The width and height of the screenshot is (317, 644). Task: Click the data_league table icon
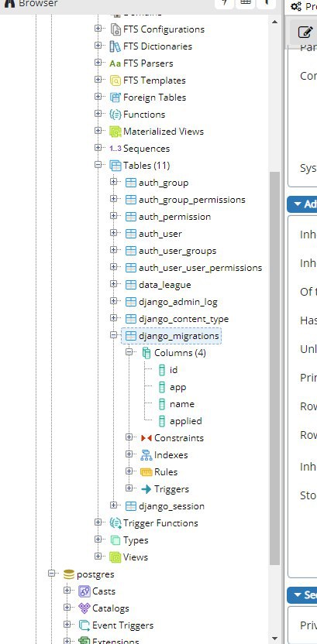pyautogui.click(x=131, y=285)
